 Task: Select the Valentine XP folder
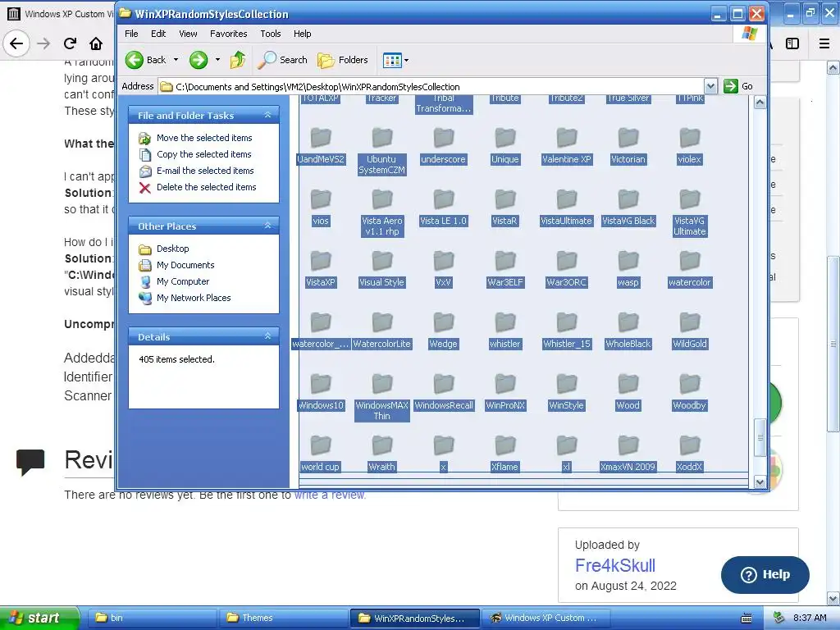tap(566, 146)
